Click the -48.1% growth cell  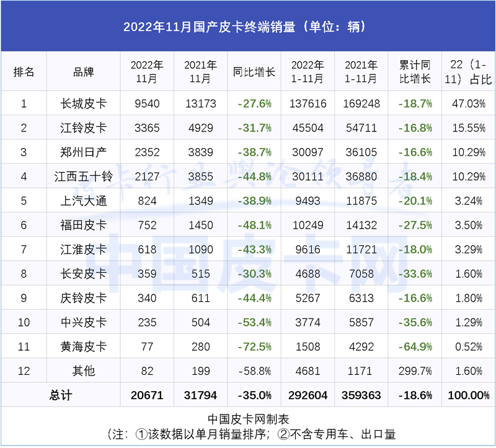coord(254,226)
